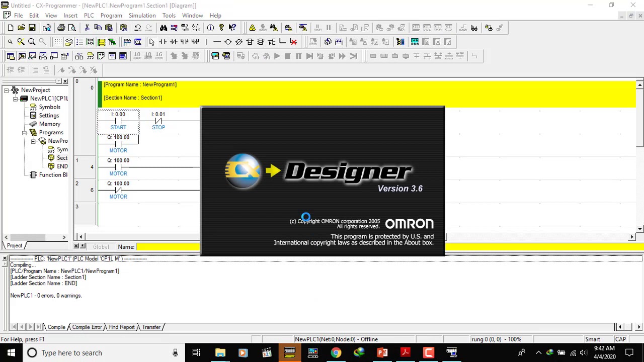Collapse the NewPLC1 tree node
Image resolution: width=644 pixels, height=362 pixels.
tap(15, 99)
